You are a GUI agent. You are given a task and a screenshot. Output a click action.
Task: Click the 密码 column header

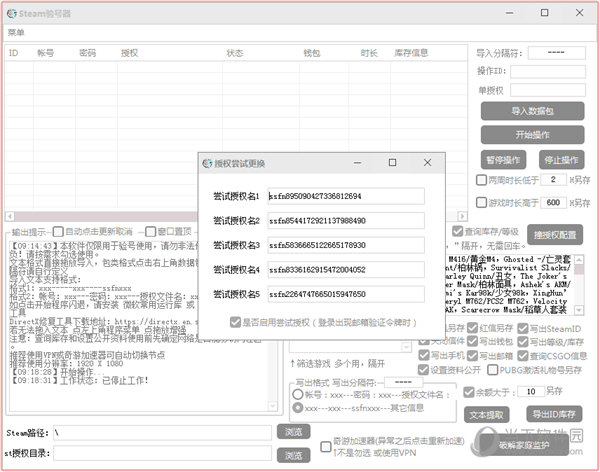click(x=88, y=53)
